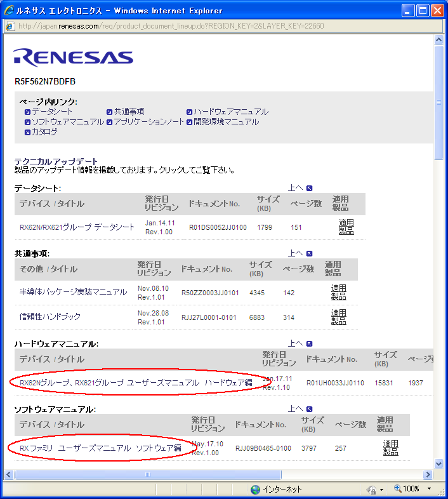Open the テクニカルアップデート link

(56, 161)
